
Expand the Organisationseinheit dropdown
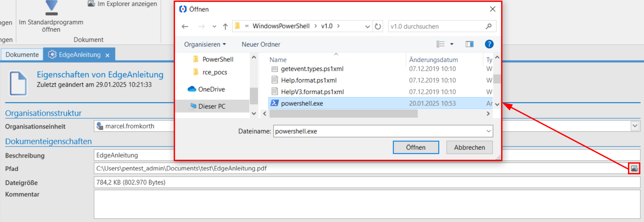click(635, 126)
